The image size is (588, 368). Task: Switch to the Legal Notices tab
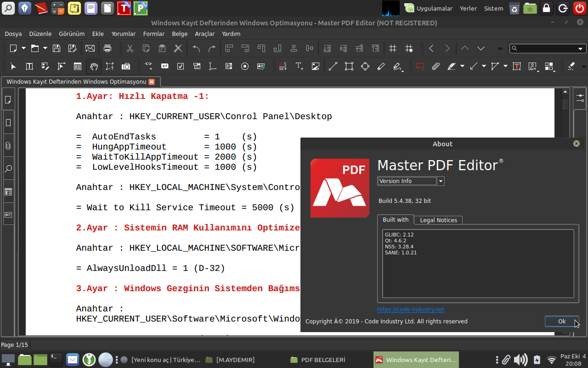(439, 220)
